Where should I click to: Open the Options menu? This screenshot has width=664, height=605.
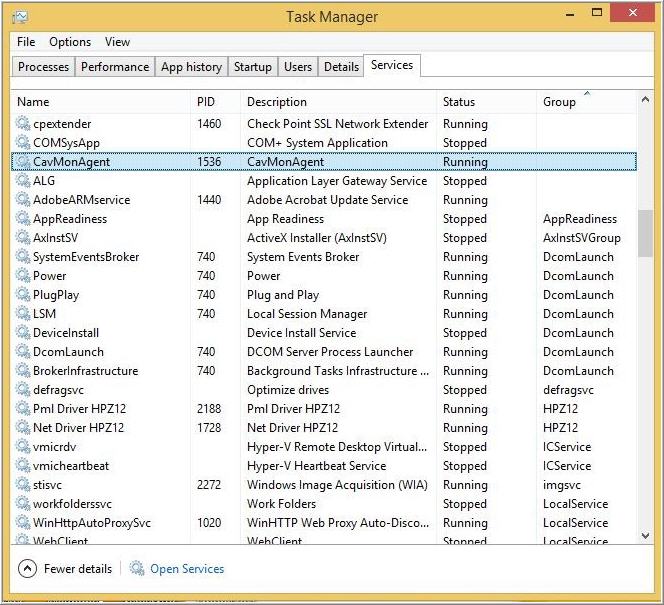(x=70, y=42)
